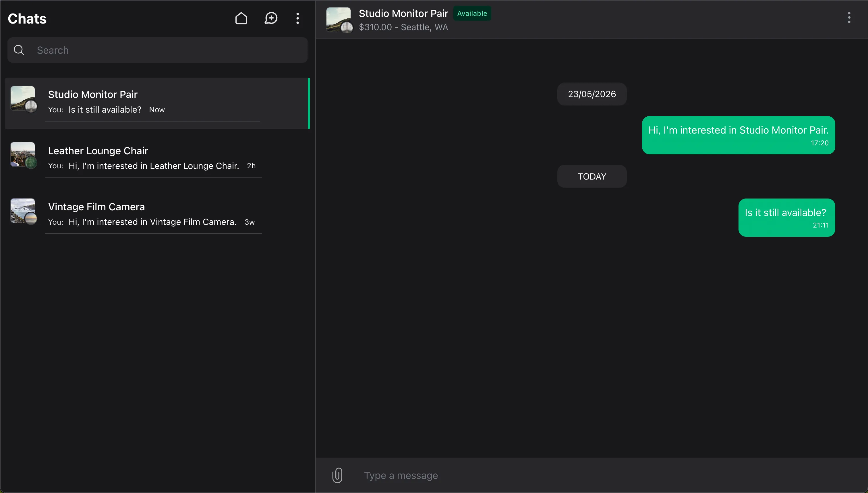Open conversation header three-dot options menu
The width and height of the screenshot is (868, 493).
(849, 18)
